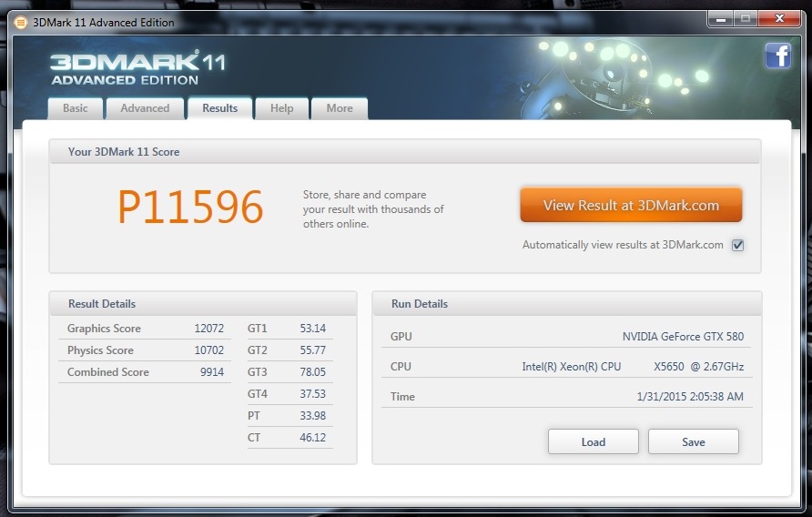Click the Load button
This screenshot has width=812, height=517.
coord(594,441)
